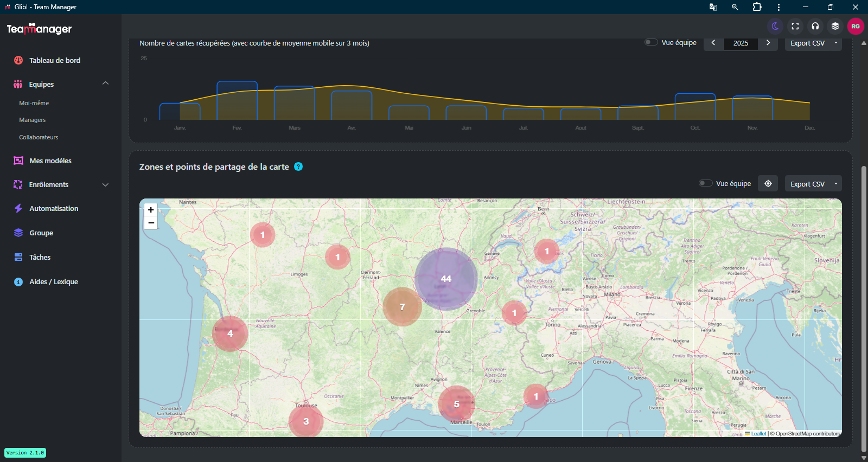Click the Leaflet attribution link
868x462 pixels.
758,434
